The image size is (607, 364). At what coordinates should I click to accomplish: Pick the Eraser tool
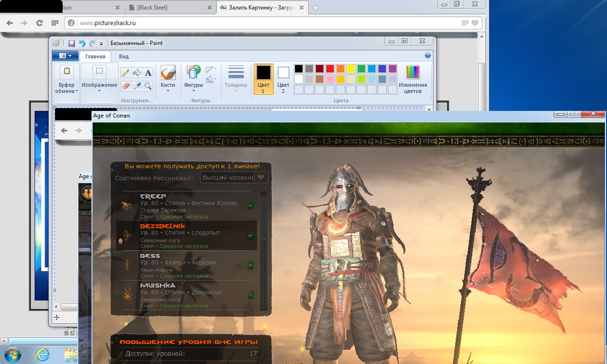point(126,86)
